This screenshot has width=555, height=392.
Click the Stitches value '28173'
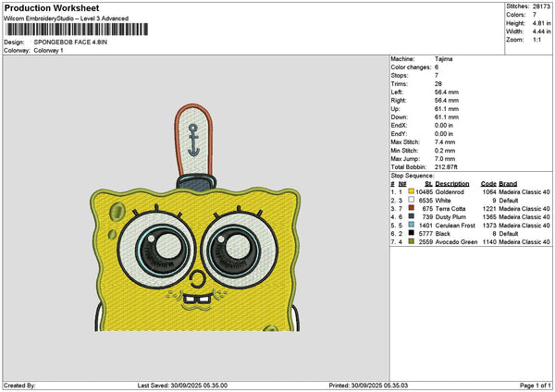541,6
